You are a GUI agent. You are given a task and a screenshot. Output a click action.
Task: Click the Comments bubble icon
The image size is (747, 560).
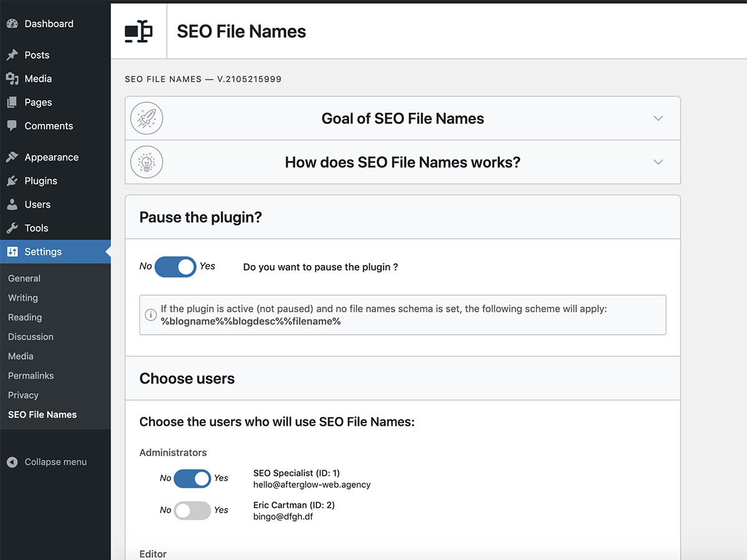coord(12,126)
